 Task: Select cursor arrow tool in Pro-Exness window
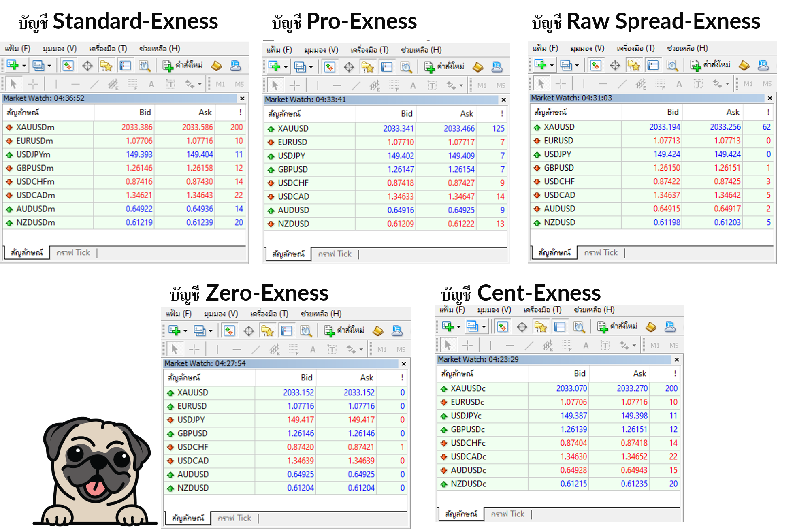[275, 85]
